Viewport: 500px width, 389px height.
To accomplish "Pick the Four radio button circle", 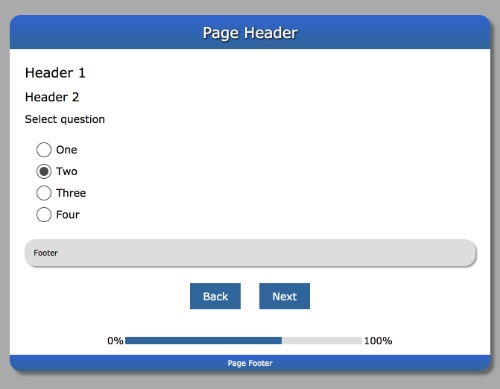I will coord(44,214).
